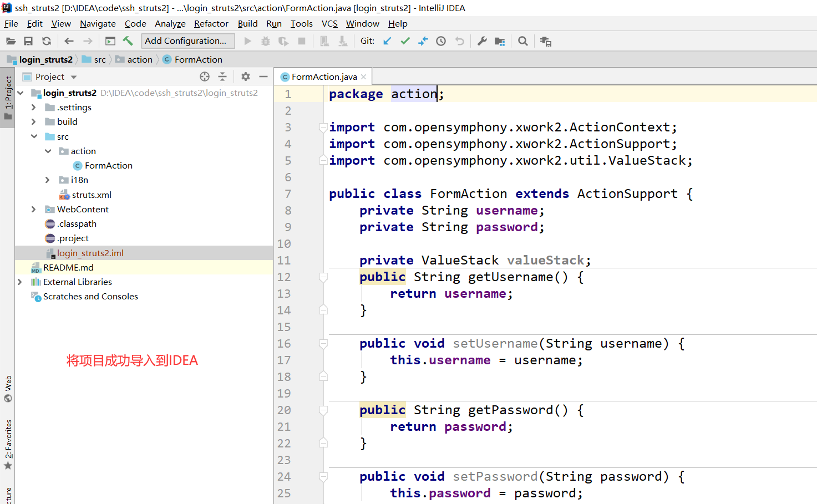Click the Git update project arrow icon
Image resolution: width=817 pixels, height=504 pixels.
387,41
